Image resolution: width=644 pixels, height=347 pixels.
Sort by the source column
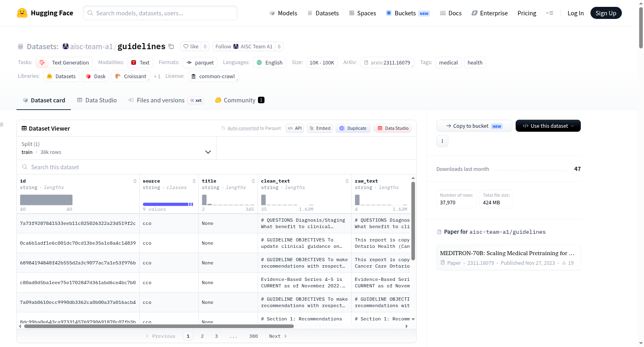[x=194, y=181]
